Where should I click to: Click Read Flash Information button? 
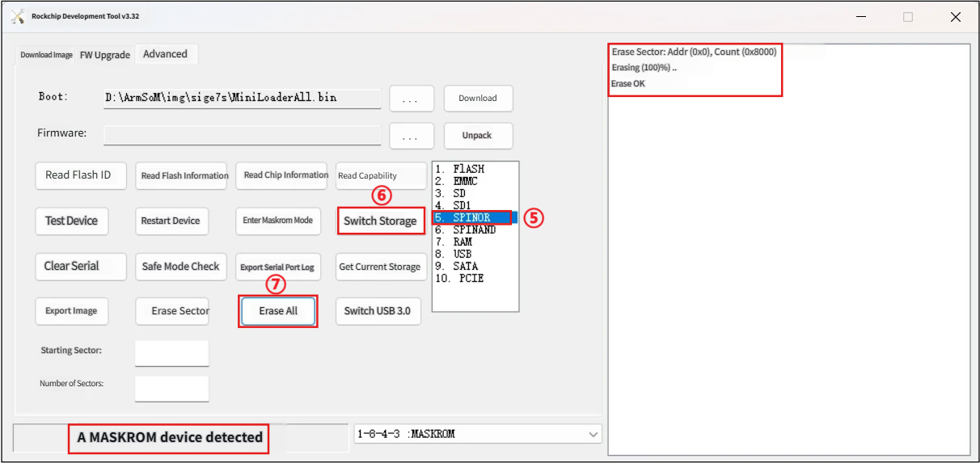[183, 175]
